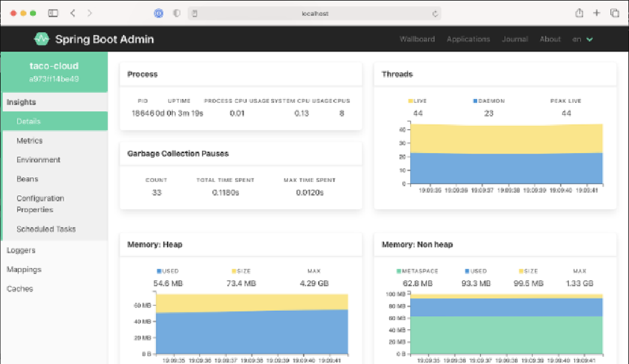The image size is (629, 364).
Task: Click the Memory: Heap area chart
Action: click(x=252, y=324)
